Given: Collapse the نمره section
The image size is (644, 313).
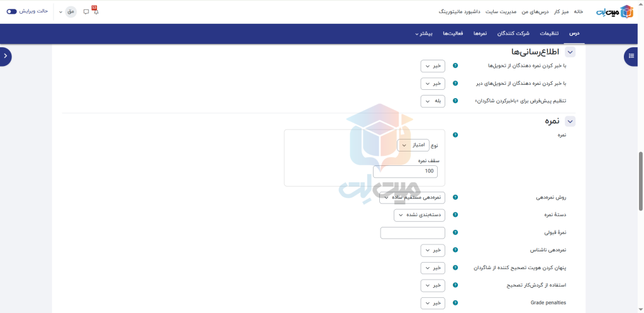Looking at the screenshot, I should [x=570, y=121].
